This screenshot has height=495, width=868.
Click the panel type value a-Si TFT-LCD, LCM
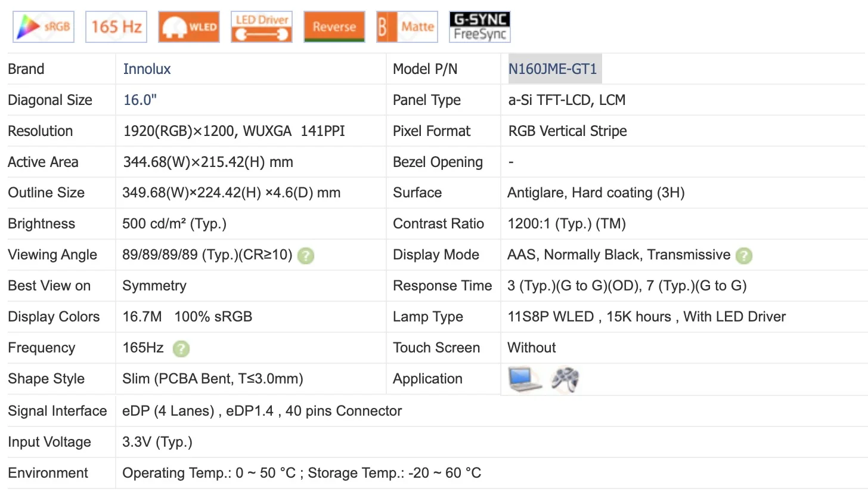pos(566,100)
